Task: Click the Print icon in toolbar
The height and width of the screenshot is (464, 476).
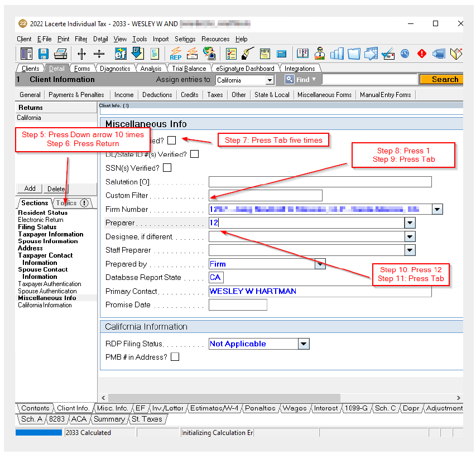Action: tap(60, 54)
